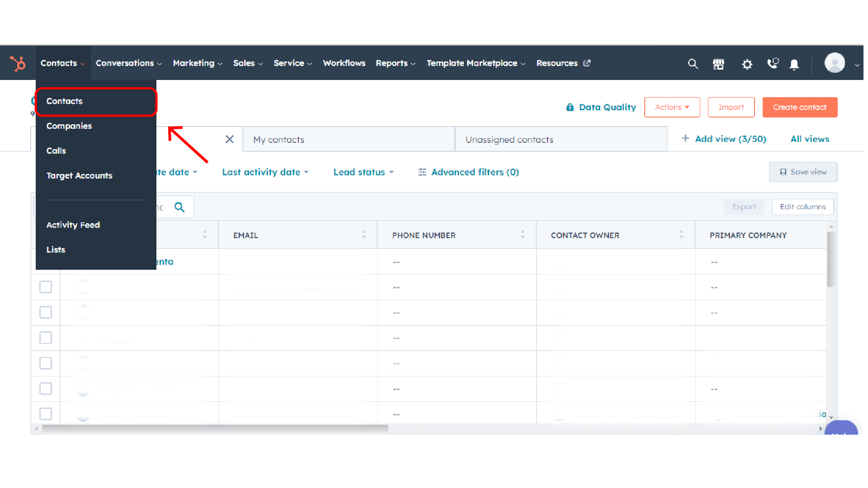Click the Save view floppy icon
The width and height of the screenshot is (868, 488).
pos(783,172)
